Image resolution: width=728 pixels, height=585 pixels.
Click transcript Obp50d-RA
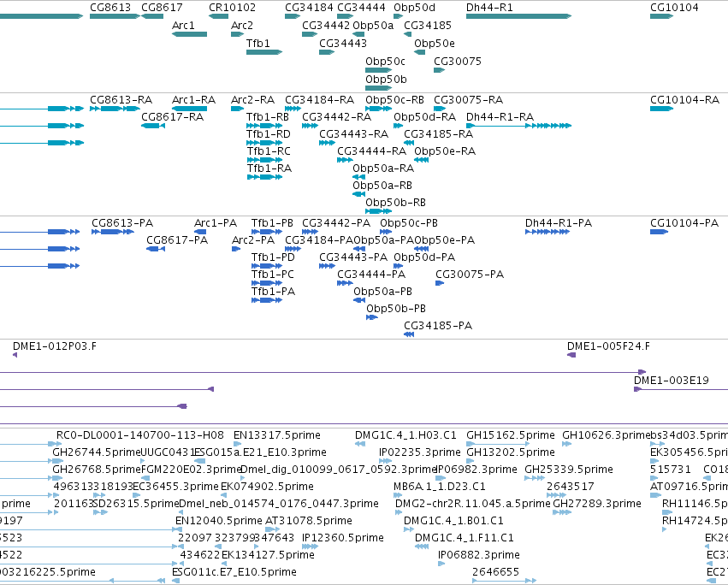[x=398, y=126]
